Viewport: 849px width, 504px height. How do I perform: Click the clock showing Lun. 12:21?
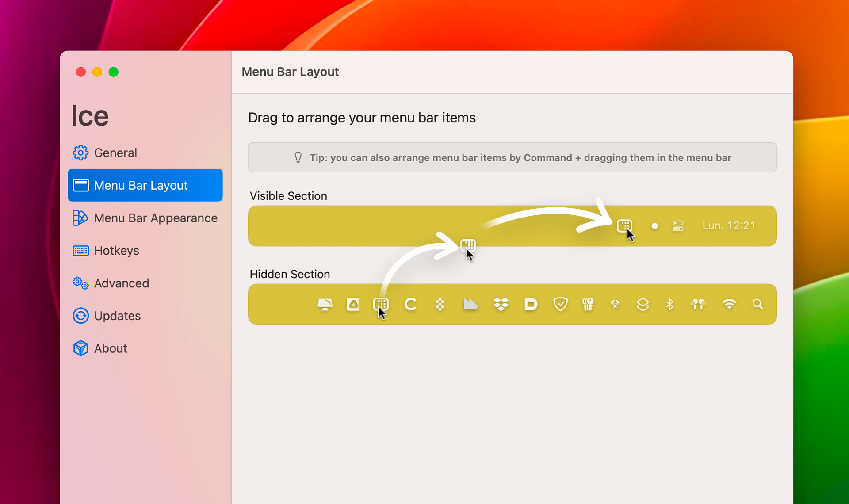729,225
